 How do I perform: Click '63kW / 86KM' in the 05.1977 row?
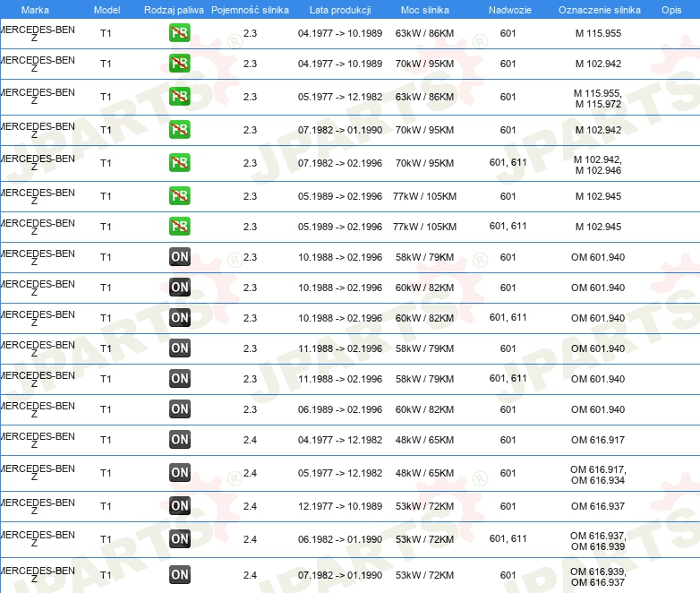[x=424, y=97]
